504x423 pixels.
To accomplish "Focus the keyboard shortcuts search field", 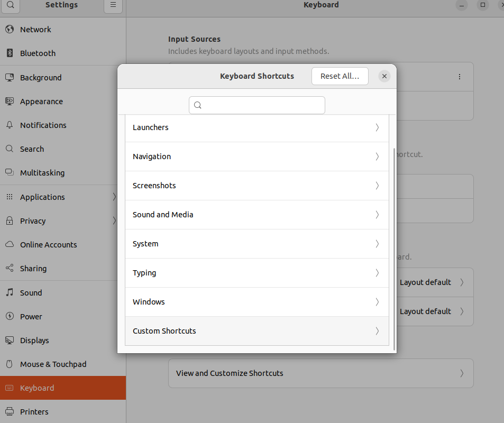I will [x=257, y=105].
